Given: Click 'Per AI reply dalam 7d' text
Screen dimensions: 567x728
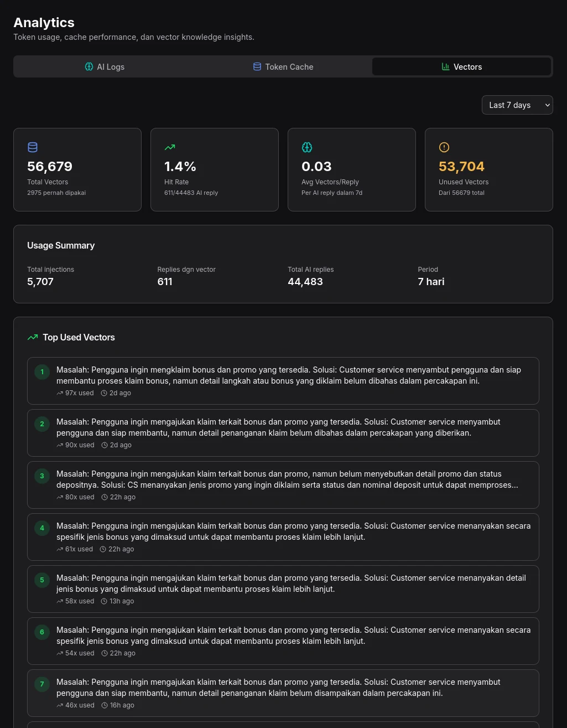Looking at the screenshot, I should click(332, 193).
